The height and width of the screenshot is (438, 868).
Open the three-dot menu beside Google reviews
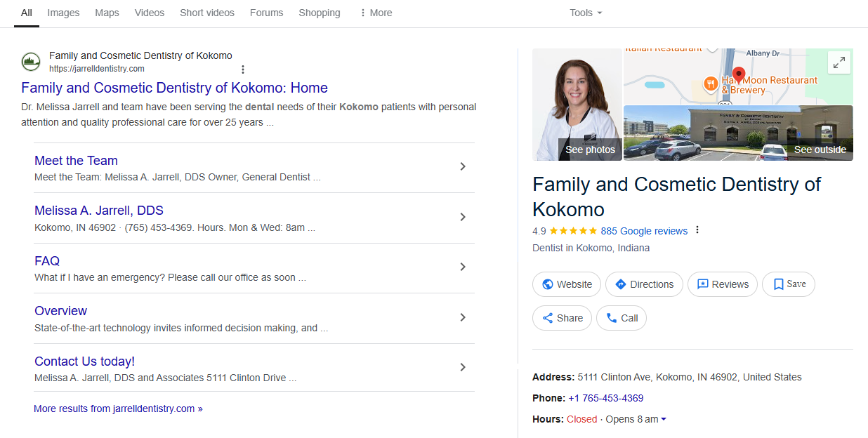pyautogui.click(x=697, y=230)
